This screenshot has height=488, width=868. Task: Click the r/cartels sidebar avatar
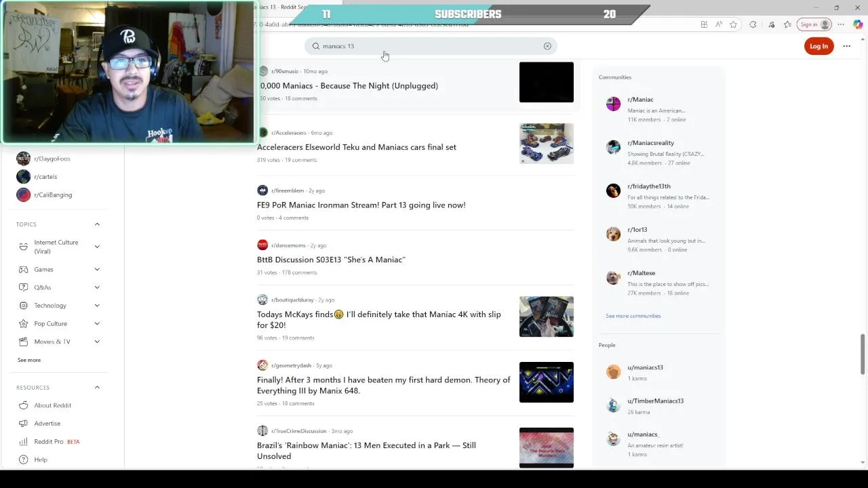point(23,177)
